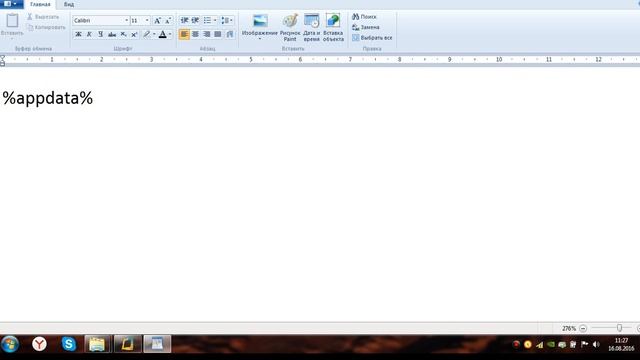Select align text right
Screen dimensions: 640x360
click(207, 34)
